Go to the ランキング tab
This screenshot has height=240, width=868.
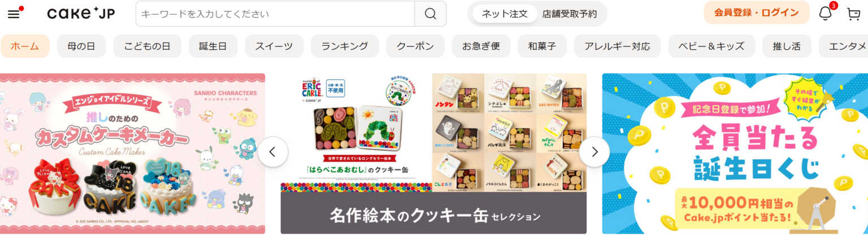coord(345,46)
